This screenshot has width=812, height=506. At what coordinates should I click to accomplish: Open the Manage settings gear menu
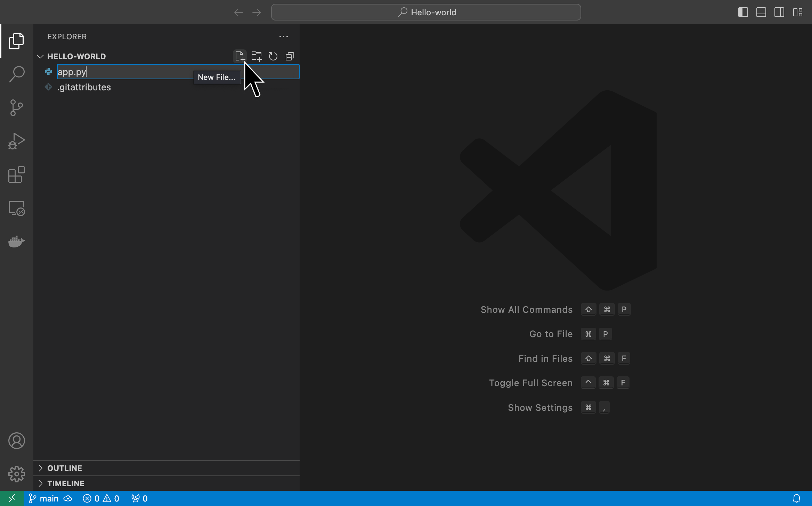16,473
